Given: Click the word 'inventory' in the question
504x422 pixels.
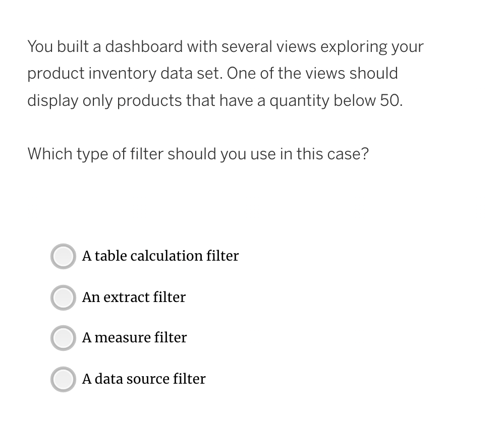Looking at the screenshot, I should pos(122,74).
